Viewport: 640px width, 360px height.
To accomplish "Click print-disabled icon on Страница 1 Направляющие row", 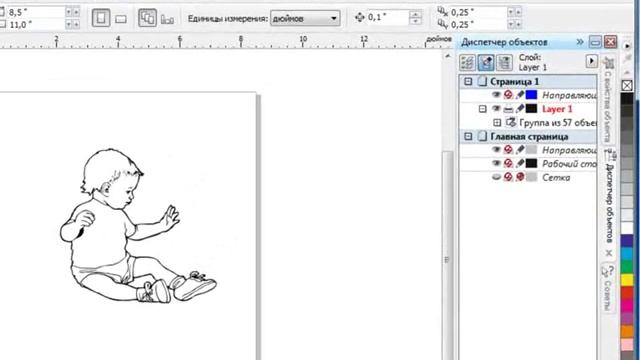I will (x=508, y=95).
